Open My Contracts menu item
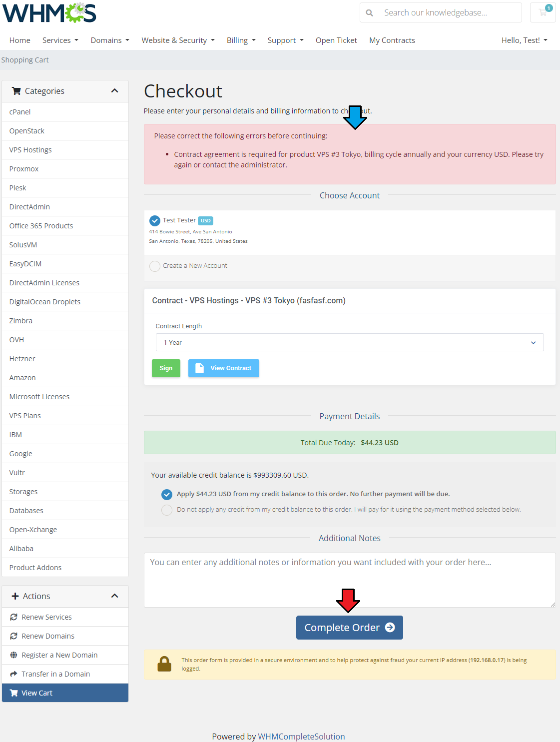Viewport: 560px width, 742px height. (x=392, y=40)
